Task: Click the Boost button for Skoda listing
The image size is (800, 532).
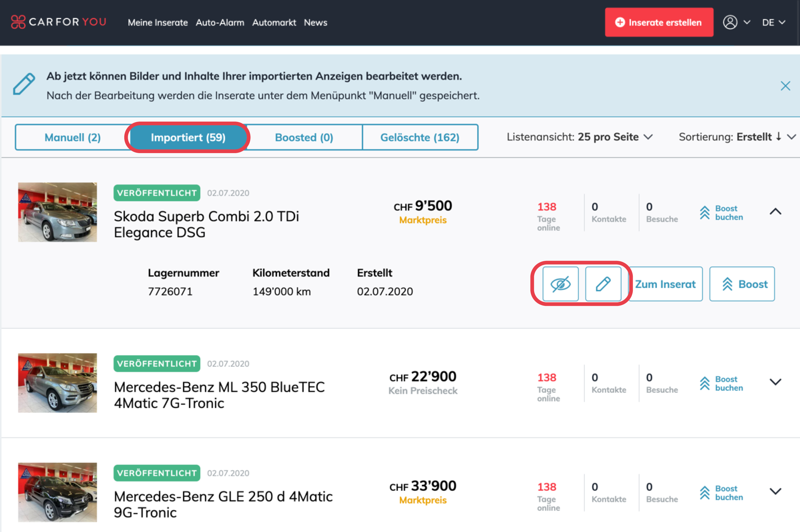Action: coord(742,284)
